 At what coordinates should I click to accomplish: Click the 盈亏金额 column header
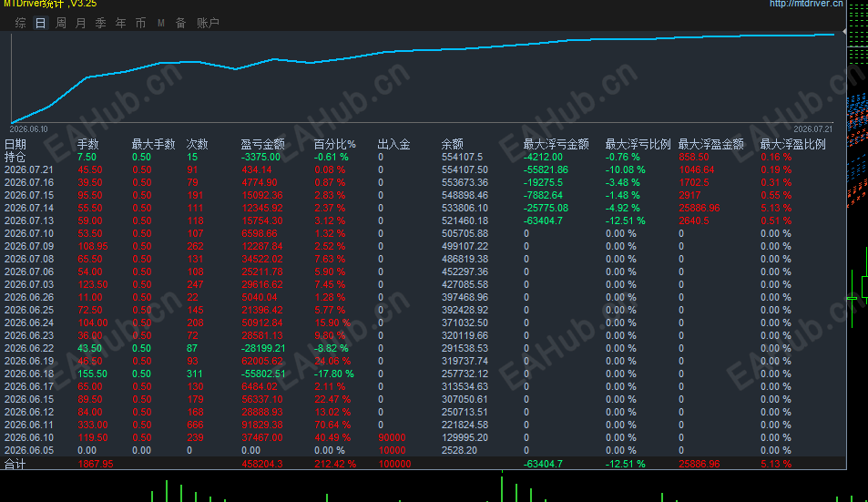(x=263, y=145)
